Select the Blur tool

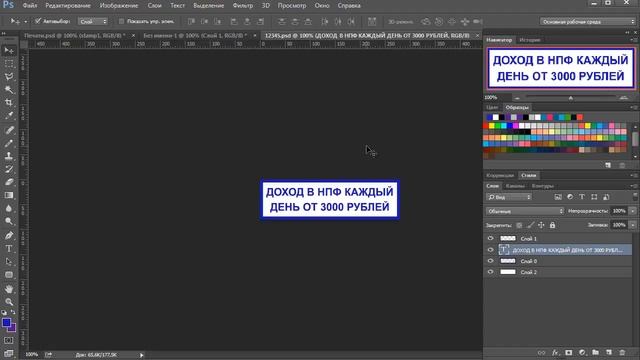pos(9,208)
